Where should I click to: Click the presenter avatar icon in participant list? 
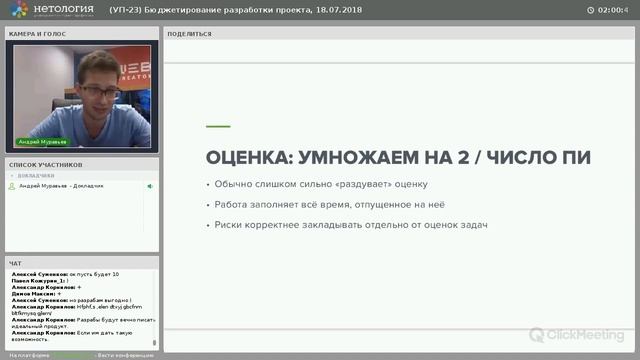coord(11,186)
